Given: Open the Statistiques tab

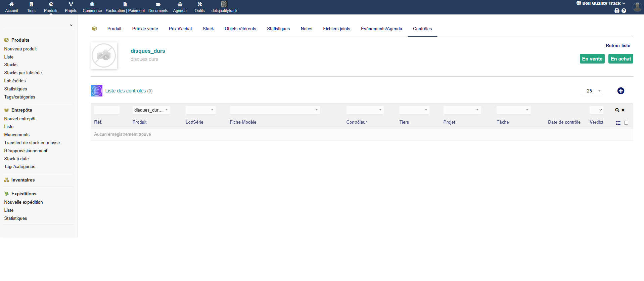Looking at the screenshot, I should 278,29.
